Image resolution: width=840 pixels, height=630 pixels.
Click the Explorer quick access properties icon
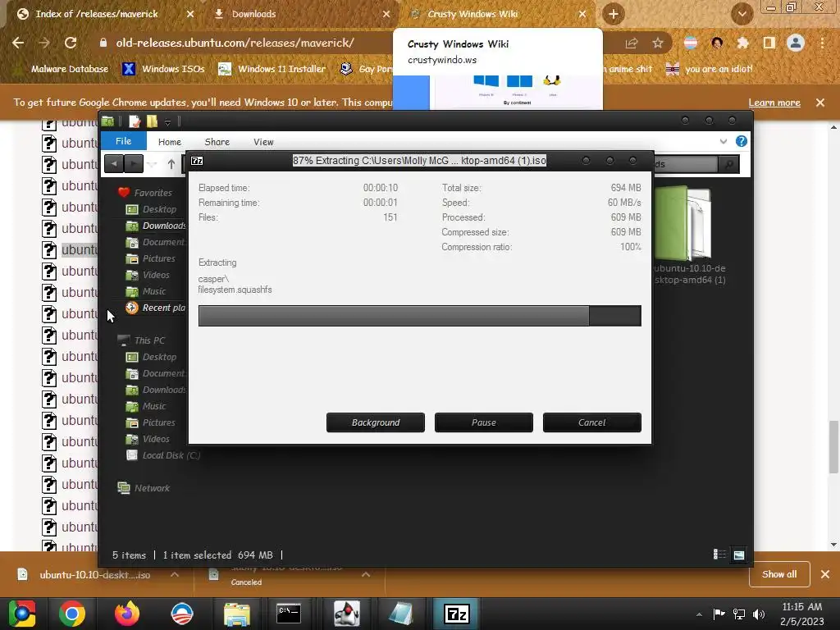pyautogui.click(x=135, y=121)
